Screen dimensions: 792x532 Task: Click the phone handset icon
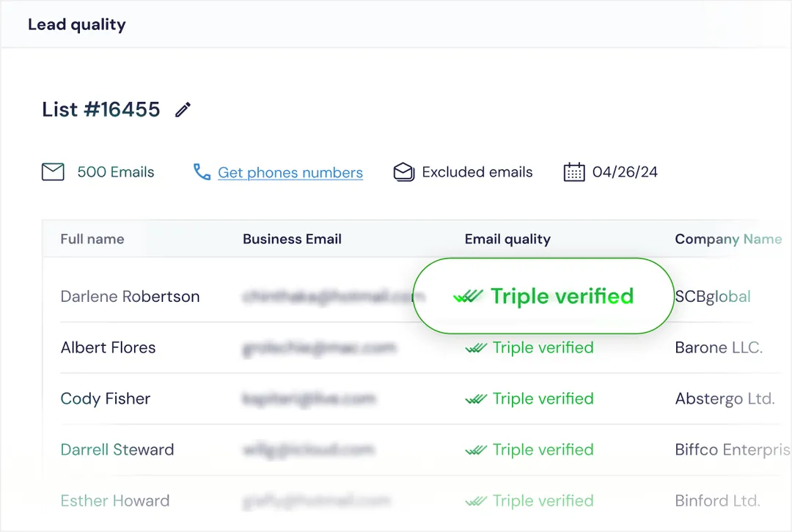pos(202,171)
